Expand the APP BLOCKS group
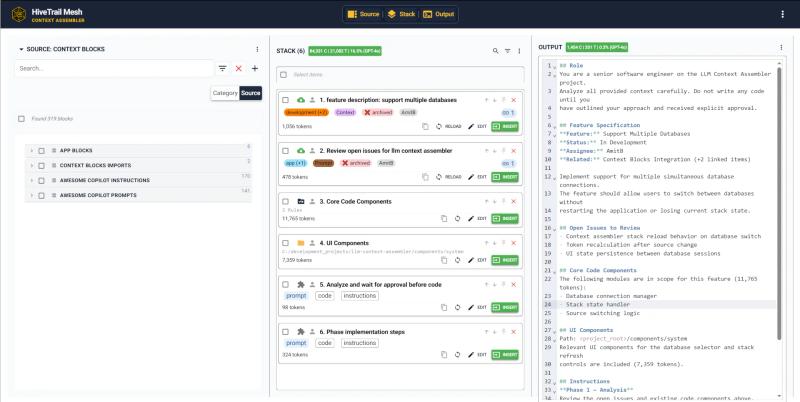 (x=31, y=151)
